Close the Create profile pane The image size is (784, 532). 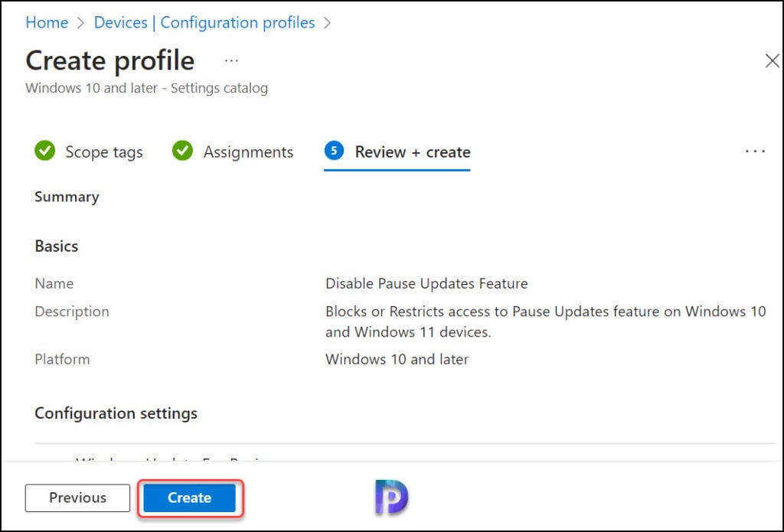(x=772, y=61)
